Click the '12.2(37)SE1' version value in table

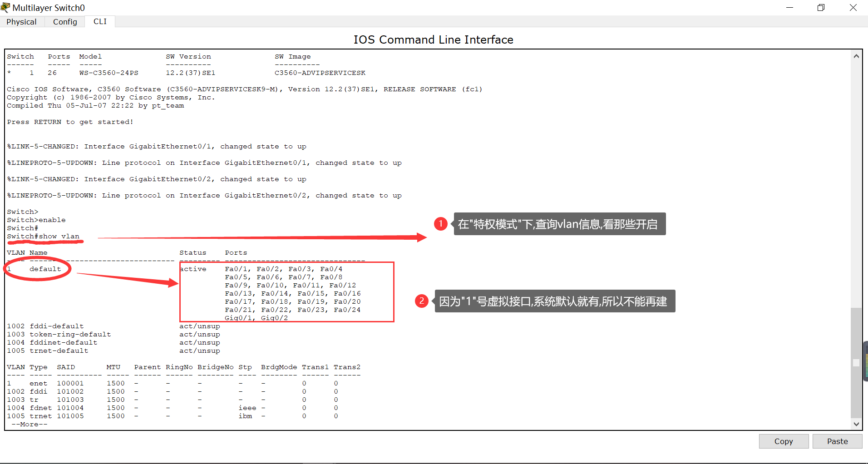(191, 73)
